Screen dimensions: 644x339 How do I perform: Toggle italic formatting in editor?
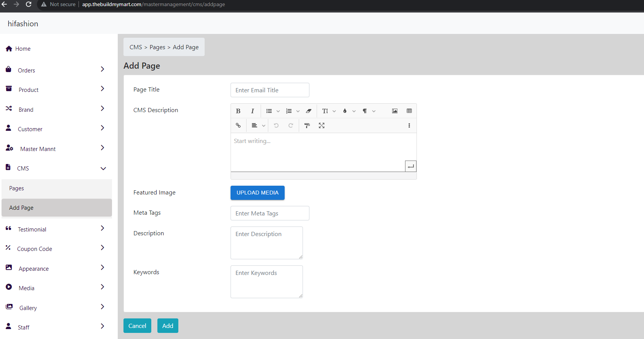tap(252, 111)
